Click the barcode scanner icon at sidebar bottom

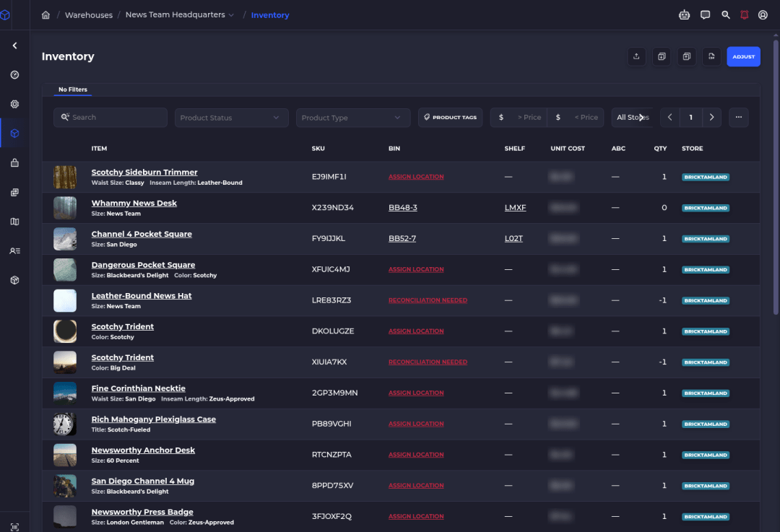(15, 526)
